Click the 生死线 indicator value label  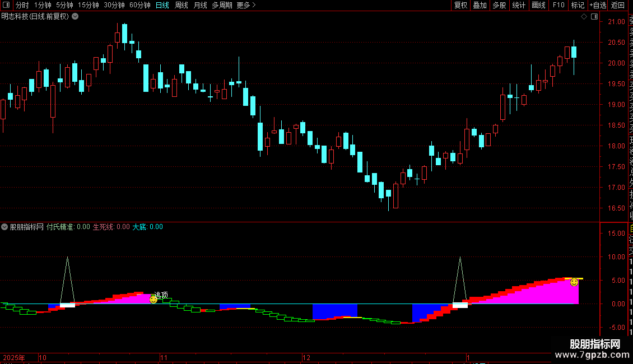[111, 227]
